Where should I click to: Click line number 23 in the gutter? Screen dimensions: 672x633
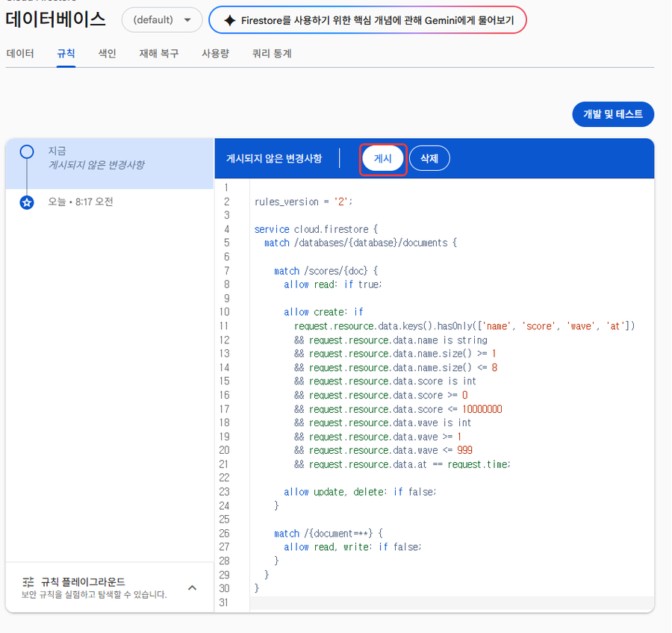(x=225, y=492)
